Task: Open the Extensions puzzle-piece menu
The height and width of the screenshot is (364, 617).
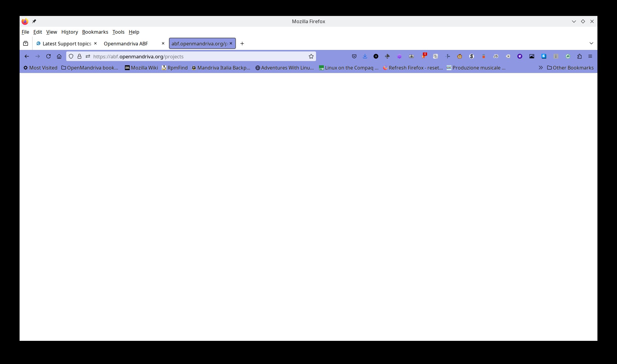Action: (x=579, y=56)
